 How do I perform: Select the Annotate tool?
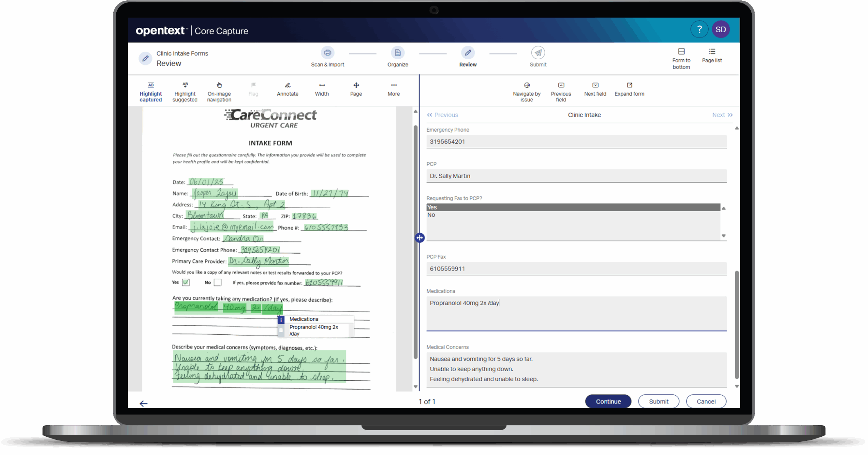tap(288, 90)
